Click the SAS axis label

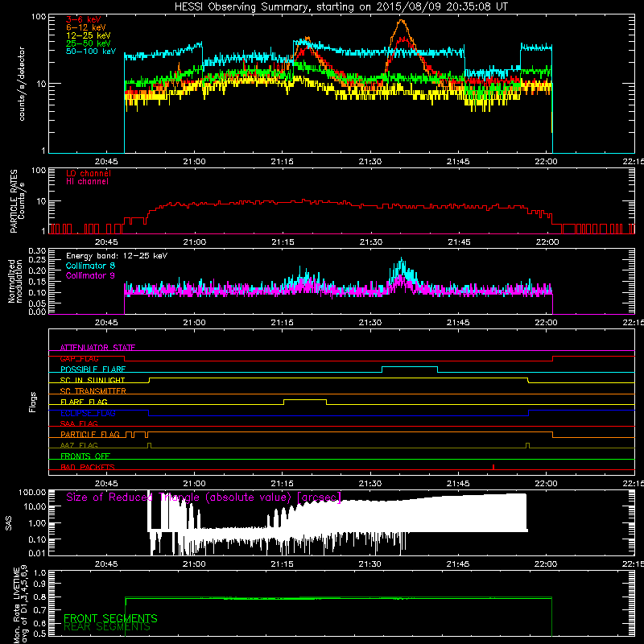pyautogui.click(x=9, y=523)
